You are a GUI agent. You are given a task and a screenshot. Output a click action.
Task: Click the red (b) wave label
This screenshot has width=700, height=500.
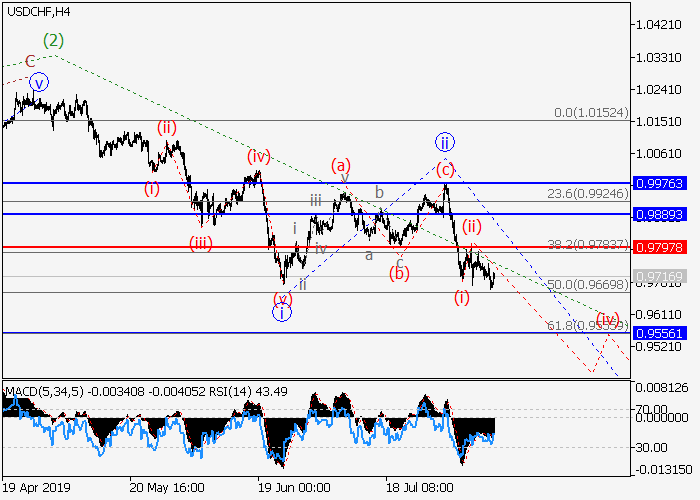(x=400, y=273)
